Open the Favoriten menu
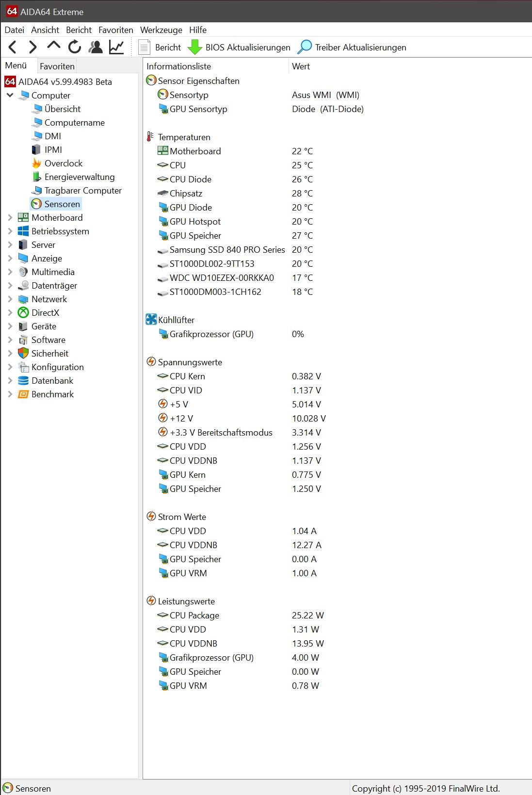The height and width of the screenshot is (795, 532). 115,30
